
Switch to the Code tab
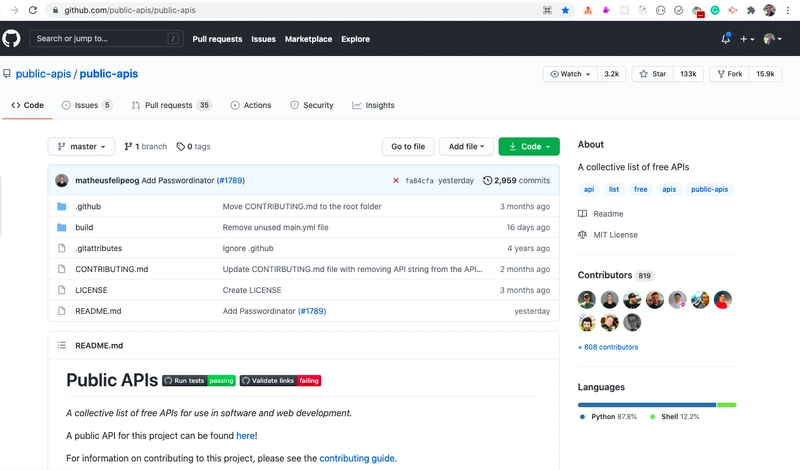point(28,105)
